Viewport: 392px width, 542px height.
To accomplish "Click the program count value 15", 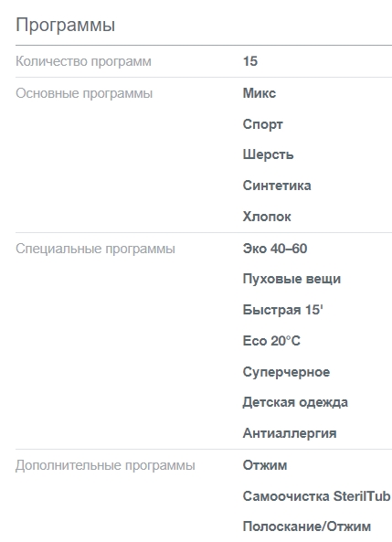I will coord(250,61).
